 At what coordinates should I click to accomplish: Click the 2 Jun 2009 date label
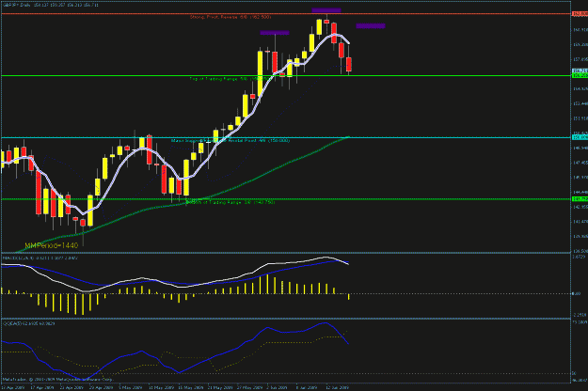pos(278,387)
